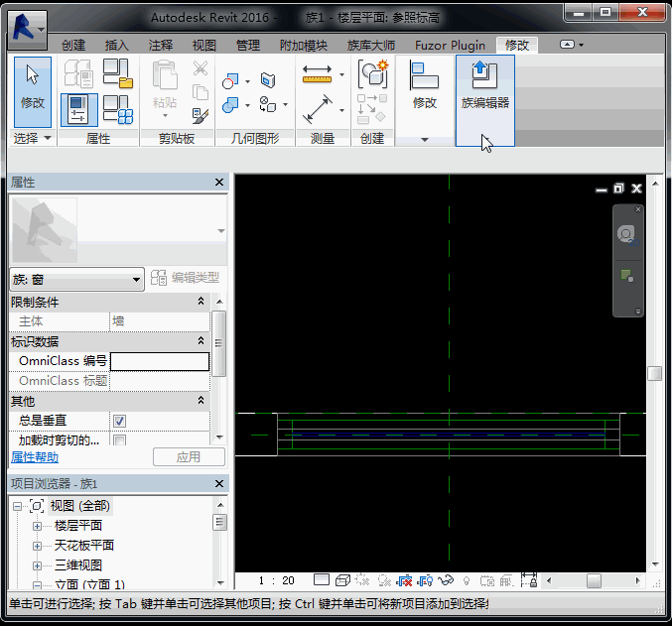Enable the 加载时剪切的 checkbox

pos(119,439)
